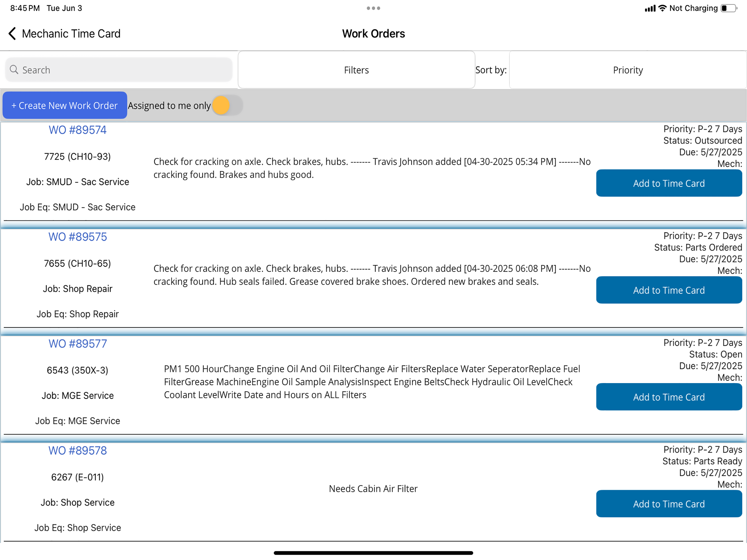Add WO #89578 to time card
This screenshot has width=747, height=560.
click(x=669, y=504)
